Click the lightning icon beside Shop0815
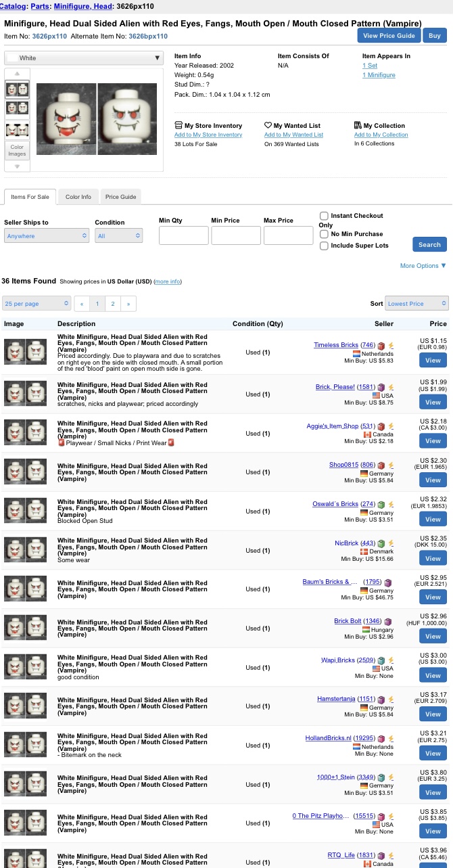453x868 pixels. tap(391, 465)
